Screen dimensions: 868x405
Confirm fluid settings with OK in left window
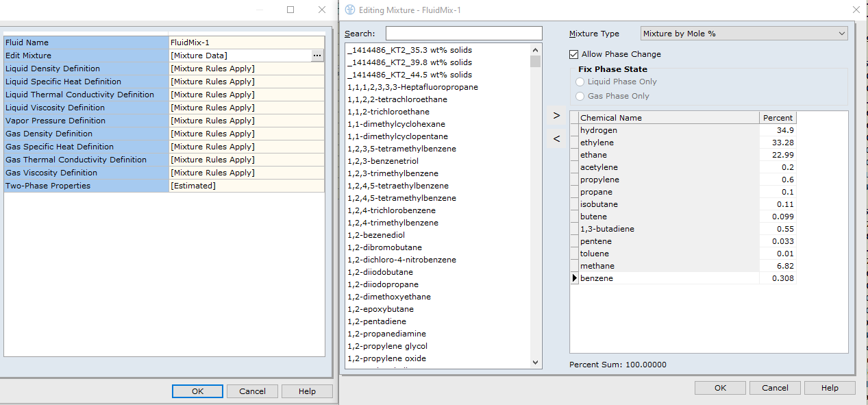click(197, 391)
